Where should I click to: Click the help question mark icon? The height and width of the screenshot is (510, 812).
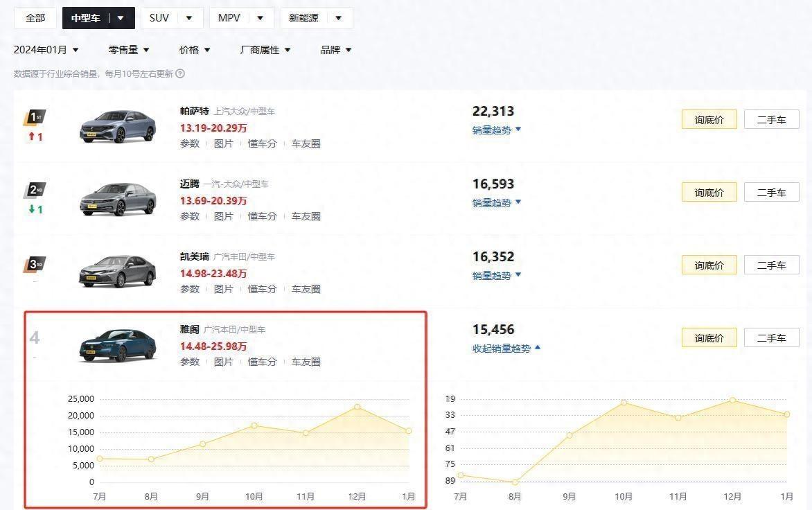click(180, 73)
